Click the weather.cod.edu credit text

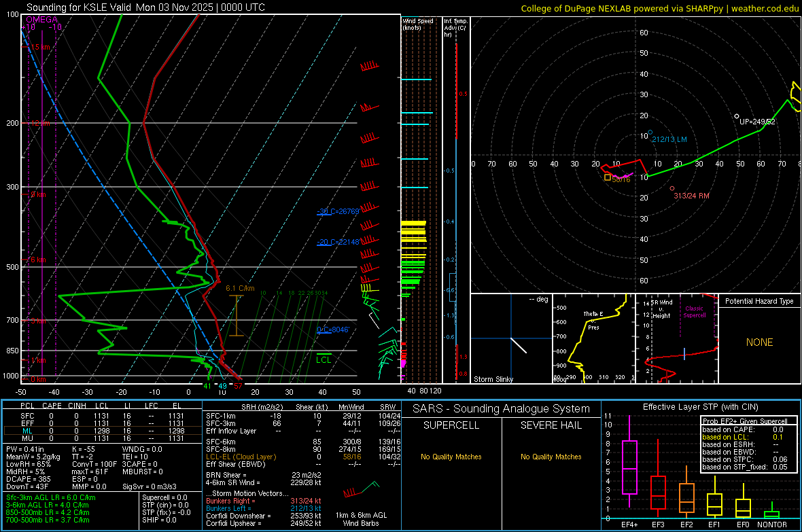659,8
